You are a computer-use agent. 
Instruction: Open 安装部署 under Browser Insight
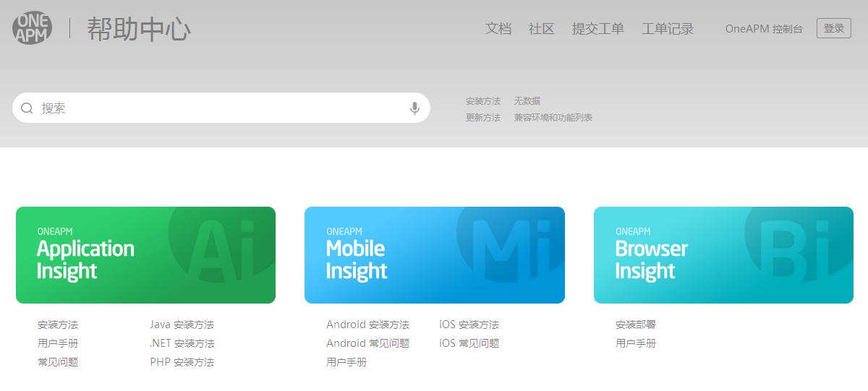tap(636, 325)
